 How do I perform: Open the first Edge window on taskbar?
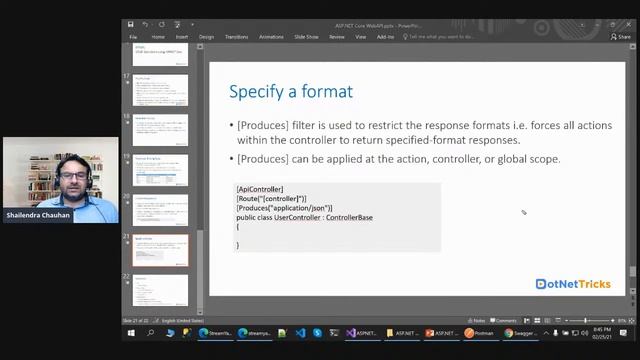point(215,333)
